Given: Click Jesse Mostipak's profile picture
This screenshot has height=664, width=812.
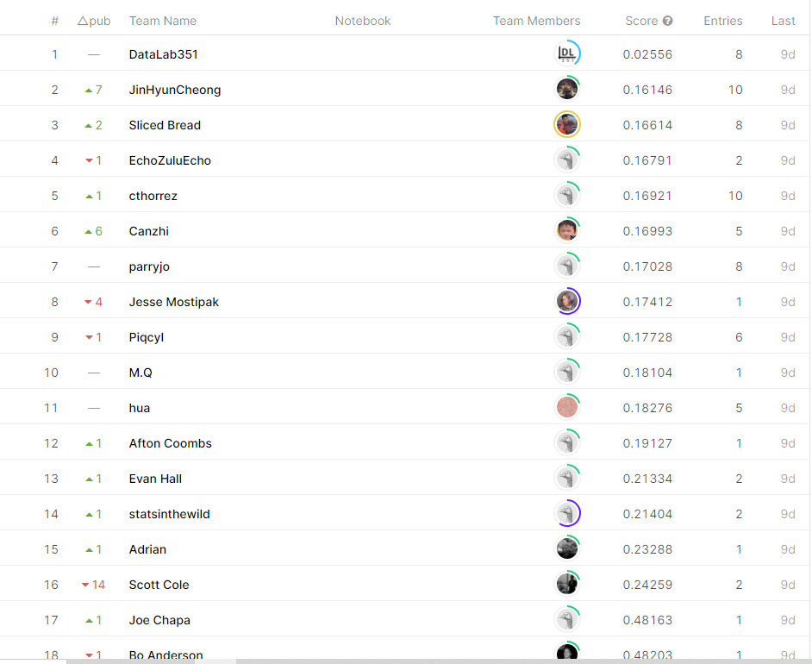Looking at the screenshot, I should coord(566,302).
